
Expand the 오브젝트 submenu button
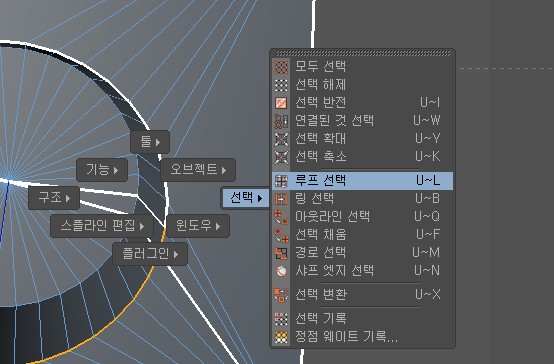(x=198, y=170)
